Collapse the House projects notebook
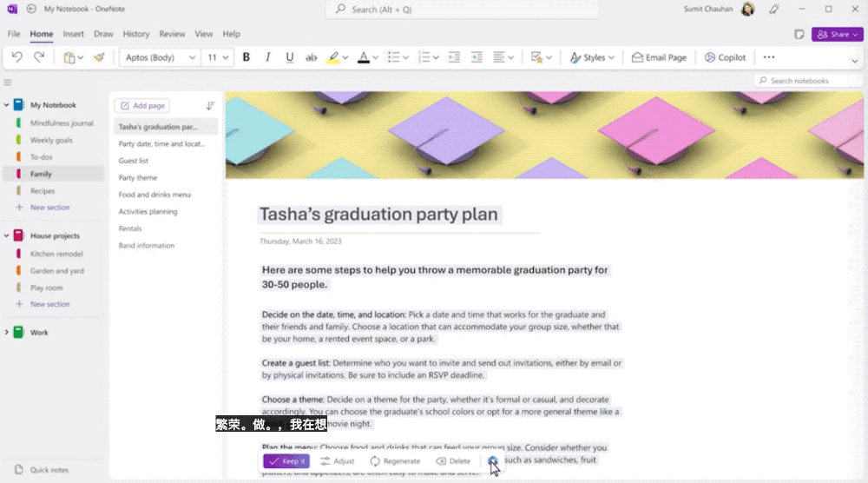The height and width of the screenshot is (483, 868). [x=7, y=235]
